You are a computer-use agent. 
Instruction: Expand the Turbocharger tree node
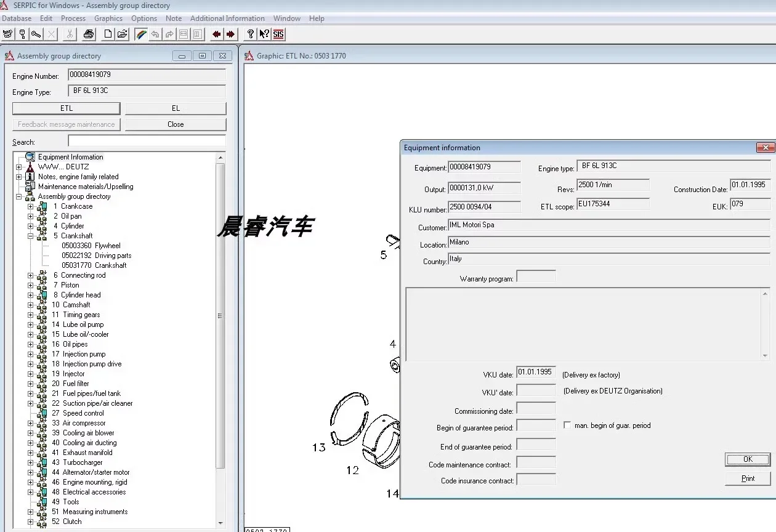pos(30,462)
